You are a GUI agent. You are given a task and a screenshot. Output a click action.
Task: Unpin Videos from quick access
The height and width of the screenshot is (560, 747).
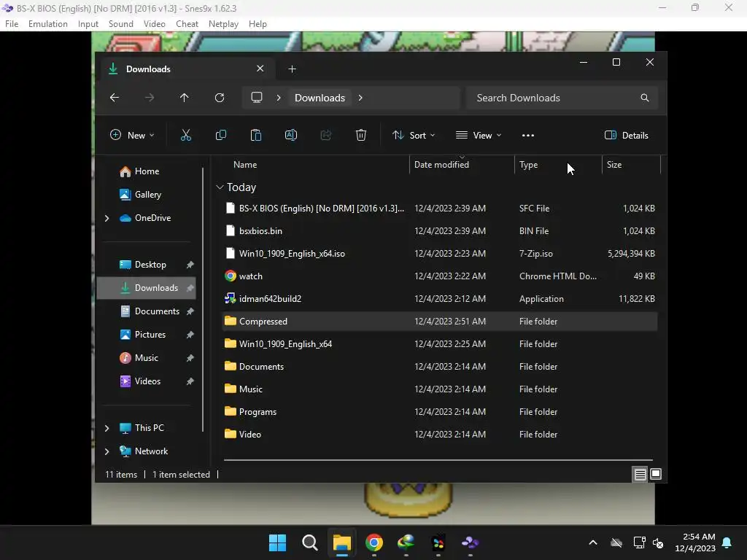[x=190, y=381]
